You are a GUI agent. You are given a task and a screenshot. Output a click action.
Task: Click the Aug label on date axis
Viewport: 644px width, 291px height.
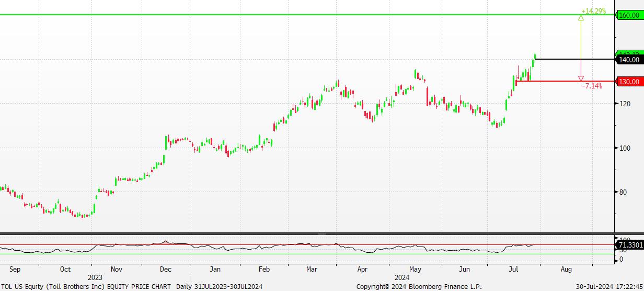(566, 270)
